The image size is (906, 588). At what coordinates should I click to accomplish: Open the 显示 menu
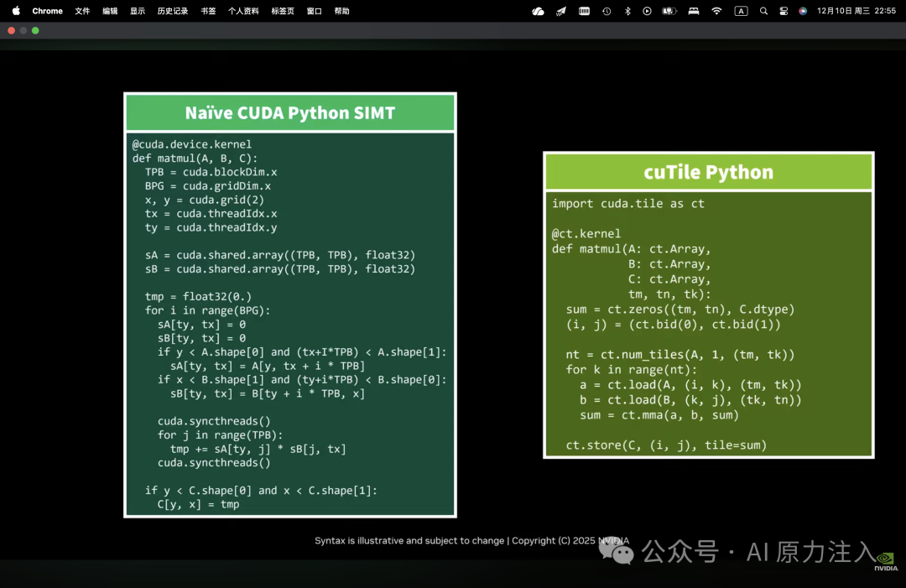coord(138,11)
